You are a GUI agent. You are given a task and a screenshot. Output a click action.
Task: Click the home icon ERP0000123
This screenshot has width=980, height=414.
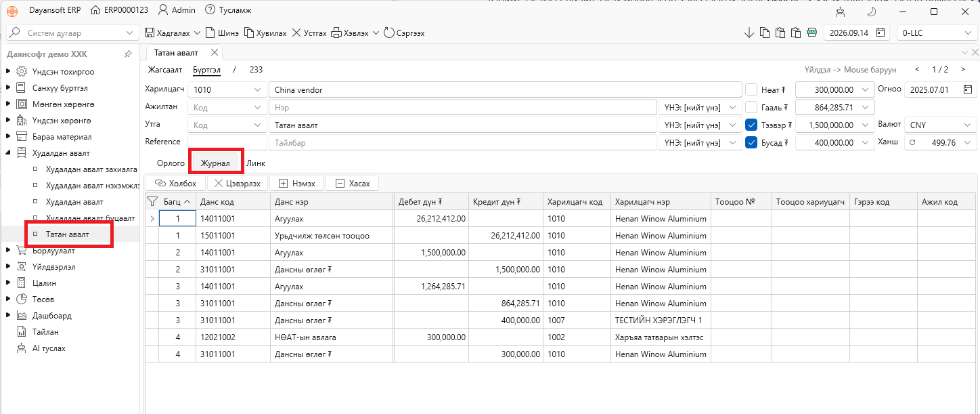point(95,10)
